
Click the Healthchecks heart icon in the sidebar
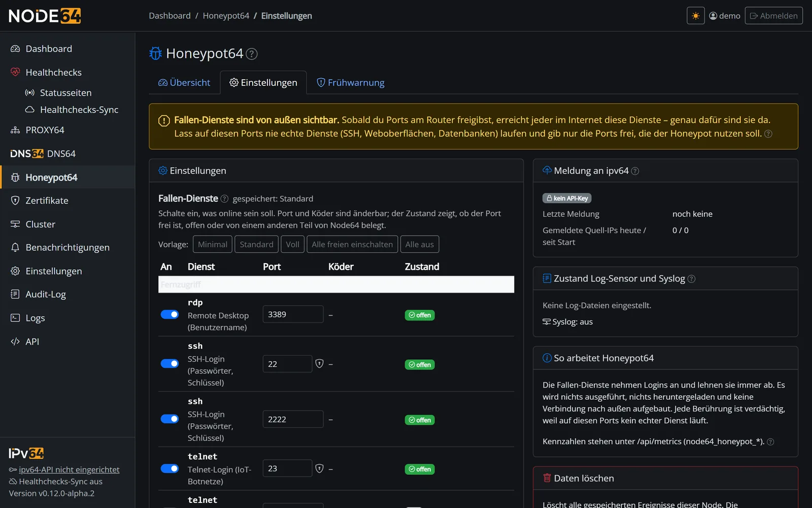click(15, 72)
